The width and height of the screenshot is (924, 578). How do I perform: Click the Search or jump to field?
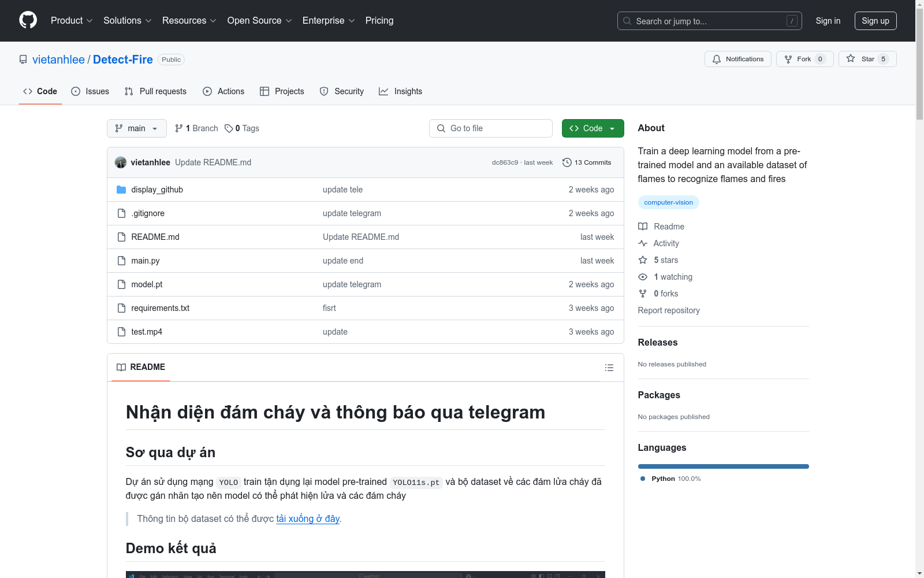point(710,21)
